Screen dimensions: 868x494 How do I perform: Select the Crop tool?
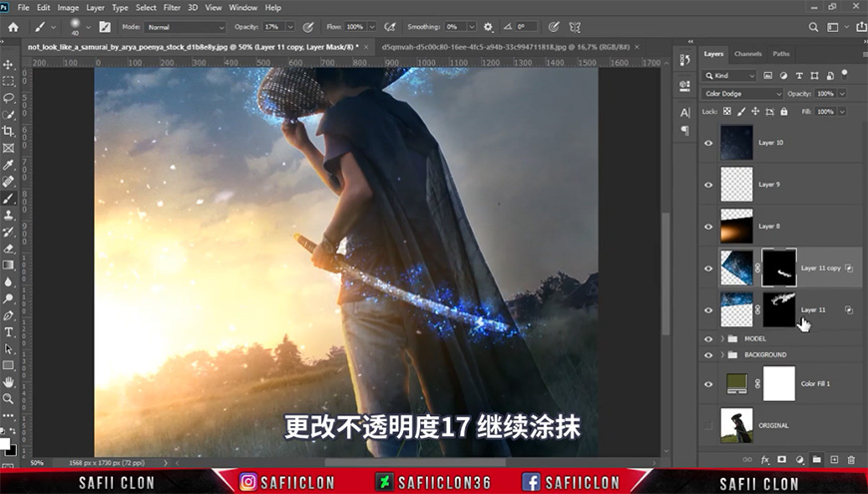coord(8,132)
